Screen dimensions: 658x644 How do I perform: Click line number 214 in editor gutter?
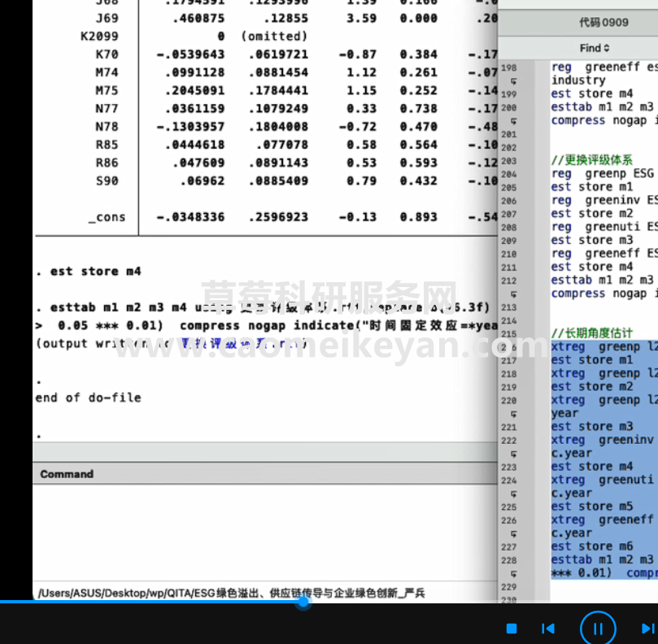(509, 320)
